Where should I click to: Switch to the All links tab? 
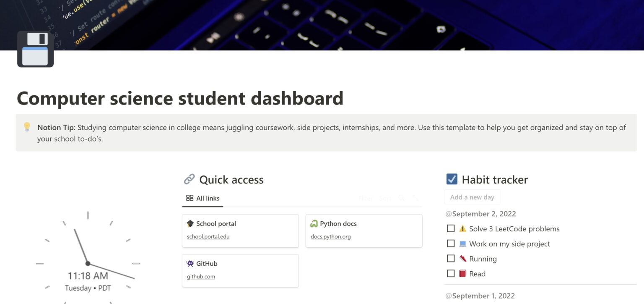click(x=203, y=198)
